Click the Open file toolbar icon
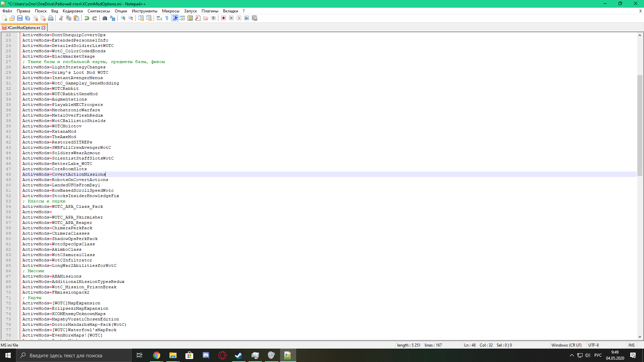Viewport: 644px width, 362px height. 12,18
